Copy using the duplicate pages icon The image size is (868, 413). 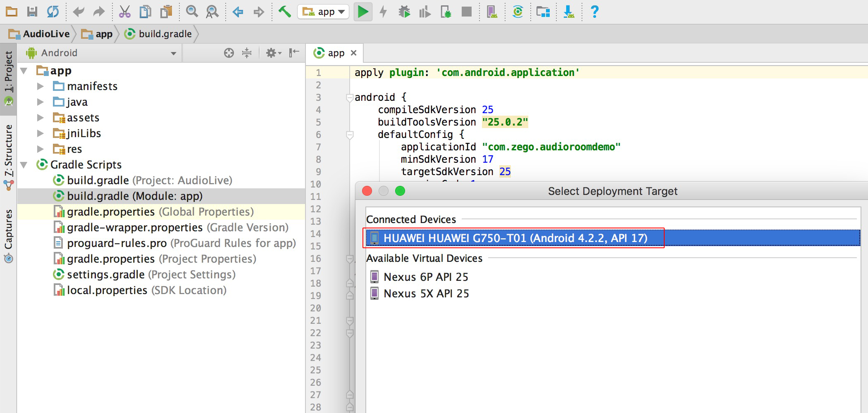145,12
